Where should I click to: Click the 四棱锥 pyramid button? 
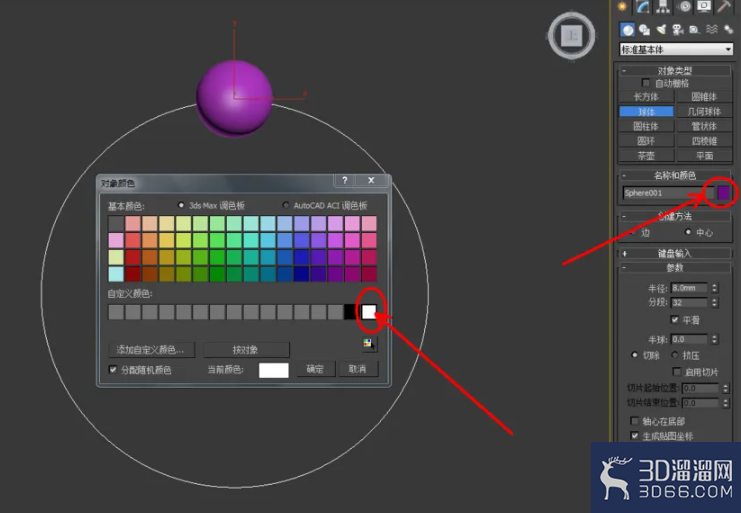(704, 141)
